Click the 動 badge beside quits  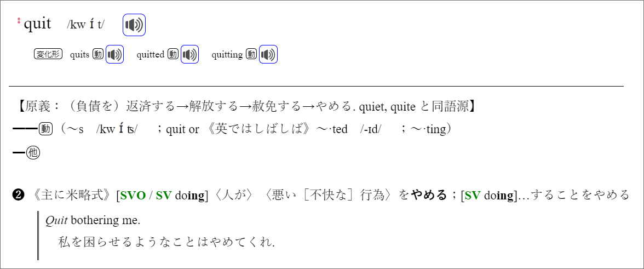coord(97,54)
